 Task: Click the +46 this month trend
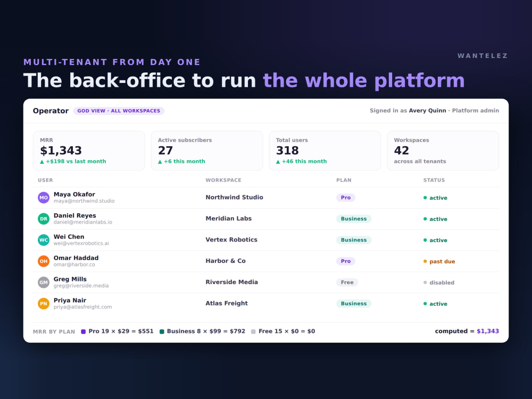pyautogui.click(x=301, y=162)
